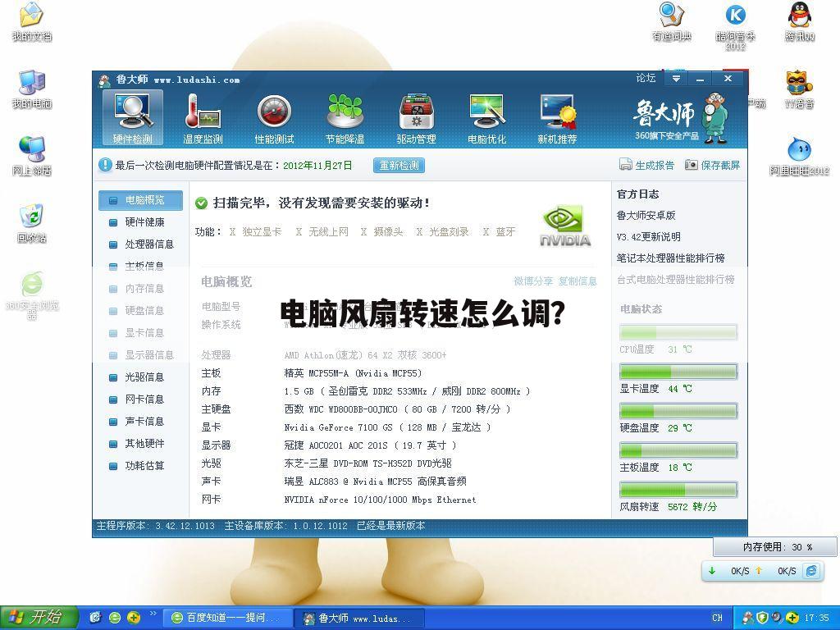Open 腾讯QQ desktop icon
Image resolution: width=840 pixels, height=630 pixels.
[x=799, y=21]
